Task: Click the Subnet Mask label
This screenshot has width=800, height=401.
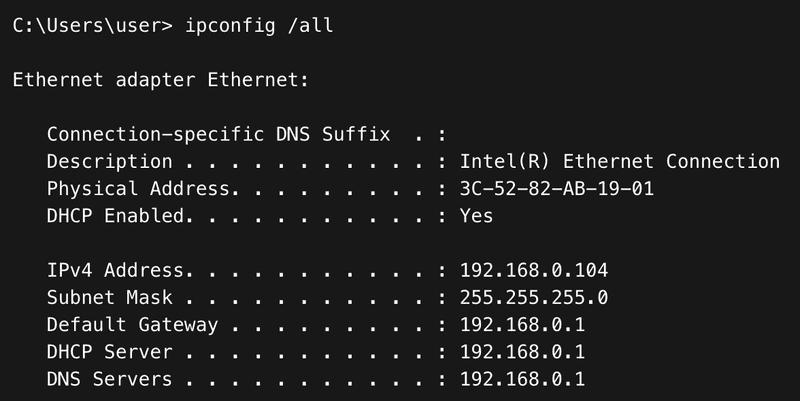Action: tap(110, 297)
